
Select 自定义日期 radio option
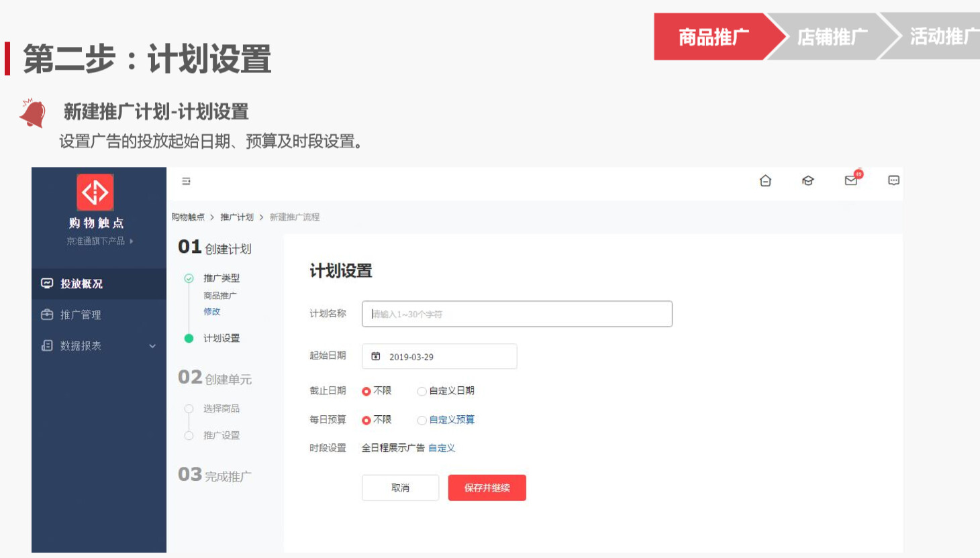[x=422, y=391]
